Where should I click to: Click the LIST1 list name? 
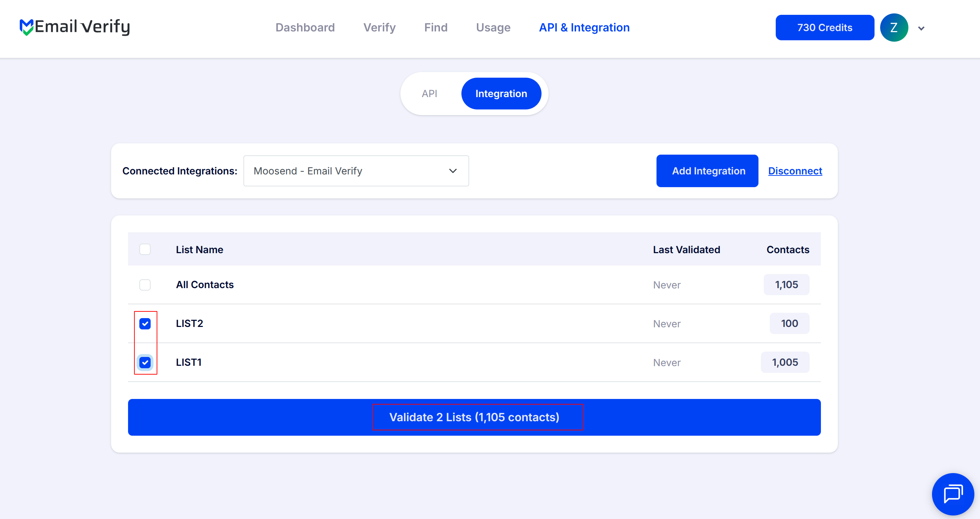point(189,362)
